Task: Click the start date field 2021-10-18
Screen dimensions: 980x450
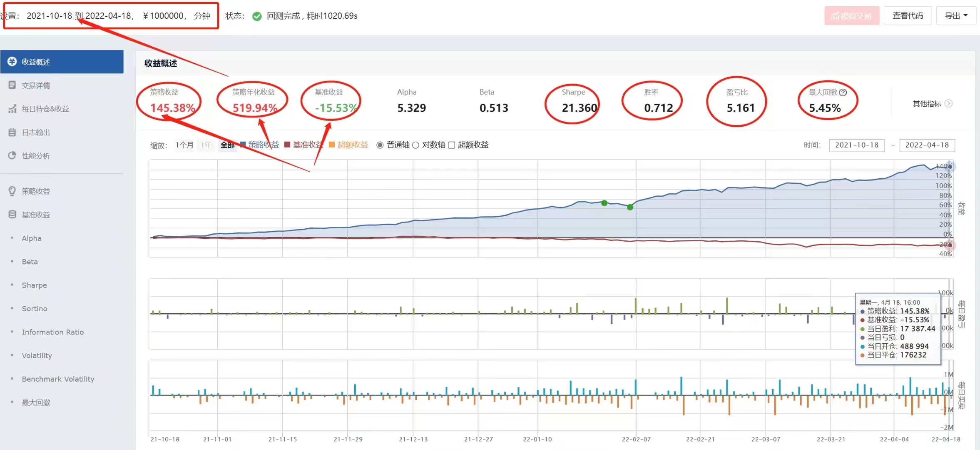Action: (856, 145)
